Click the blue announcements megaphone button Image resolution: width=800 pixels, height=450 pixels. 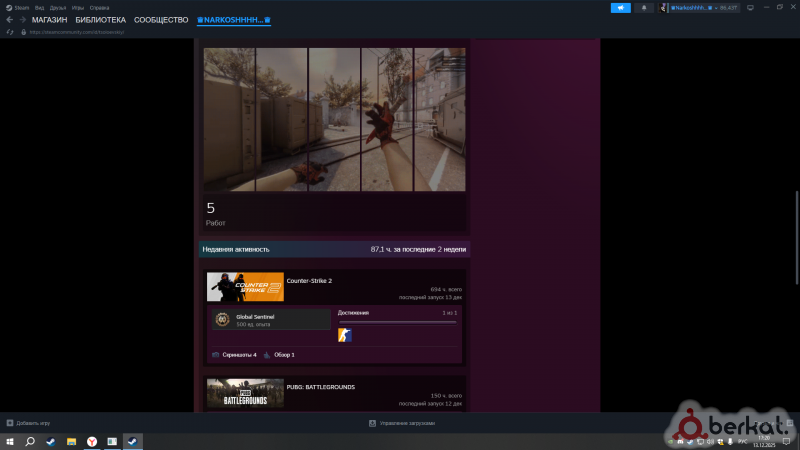pos(621,7)
